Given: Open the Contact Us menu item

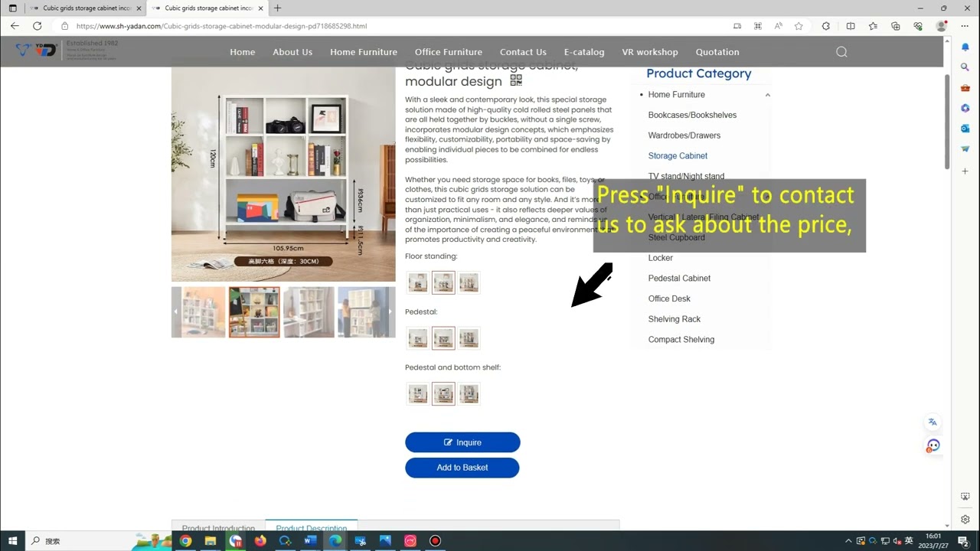Looking at the screenshot, I should [x=523, y=52].
